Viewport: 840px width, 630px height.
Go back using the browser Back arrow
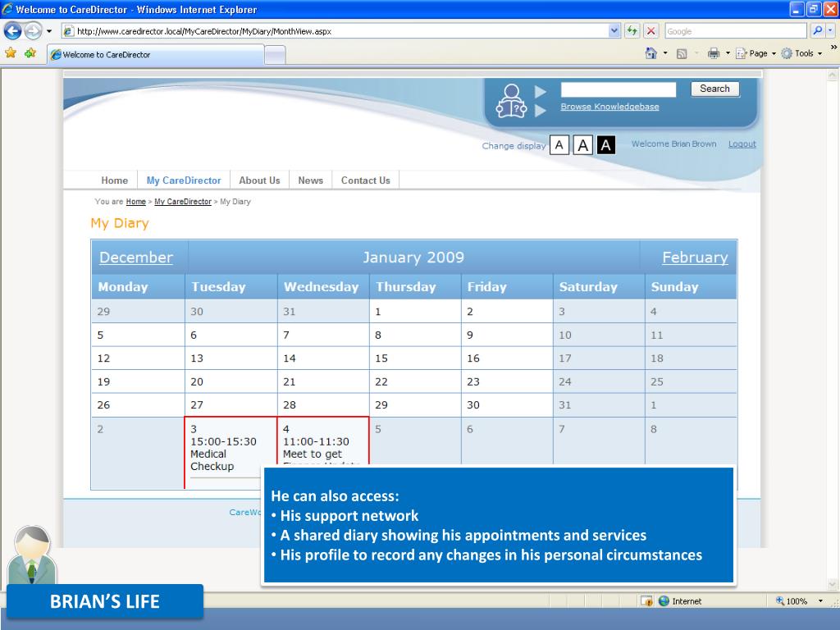click(x=13, y=31)
